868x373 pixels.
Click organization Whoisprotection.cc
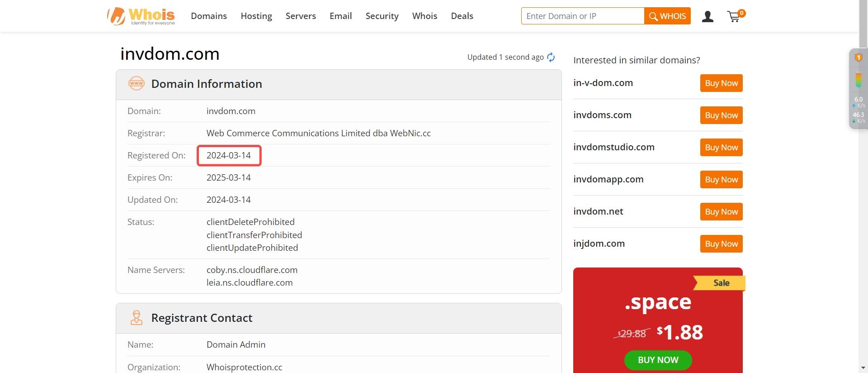pos(244,367)
